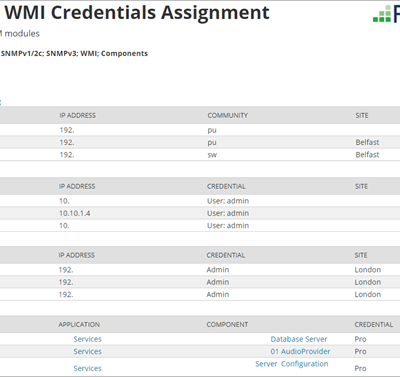Select 'User: admin' in the 10.10.1.4 row
The image size is (400, 377).
click(x=228, y=213)
